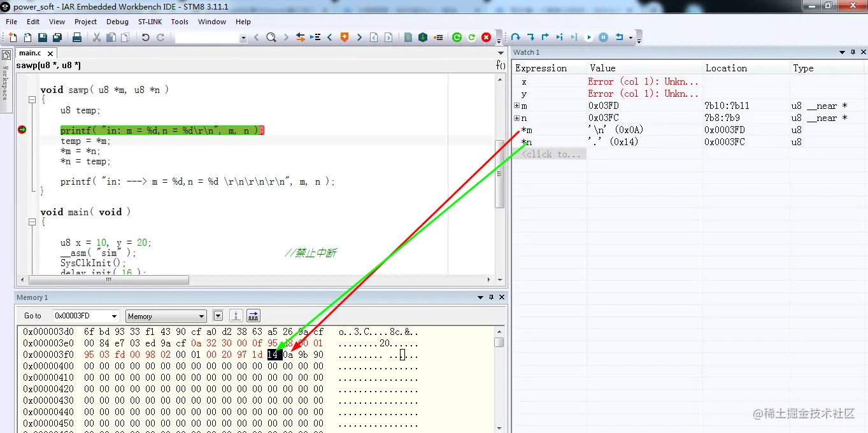Click the Go play button
Viewport: 868px width, 433px height.
[x=589, y=38]
